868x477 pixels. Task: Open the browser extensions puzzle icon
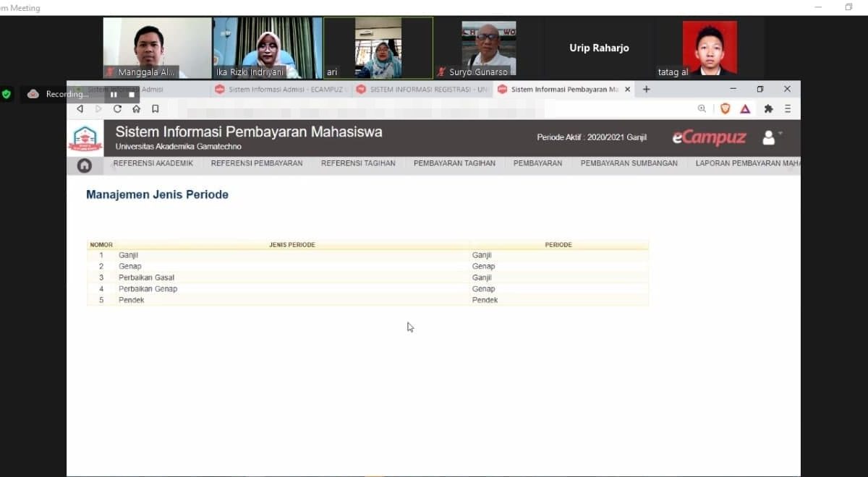768,109
